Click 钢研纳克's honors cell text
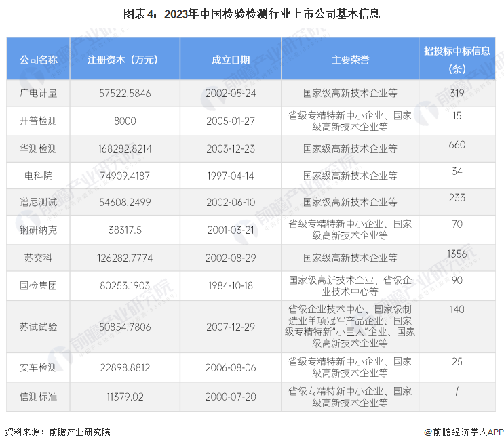The height and width of the screenshot is (446, 504). [350, 230]
